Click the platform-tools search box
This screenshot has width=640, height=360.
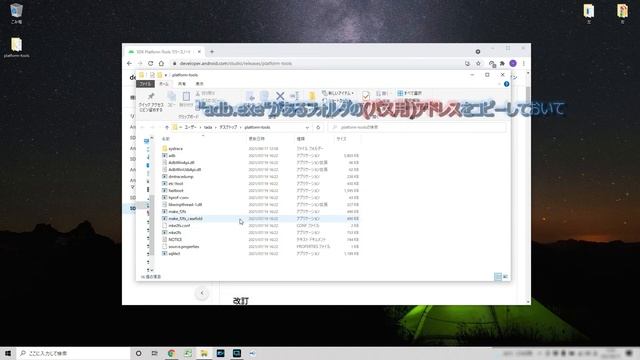(416, 127)
